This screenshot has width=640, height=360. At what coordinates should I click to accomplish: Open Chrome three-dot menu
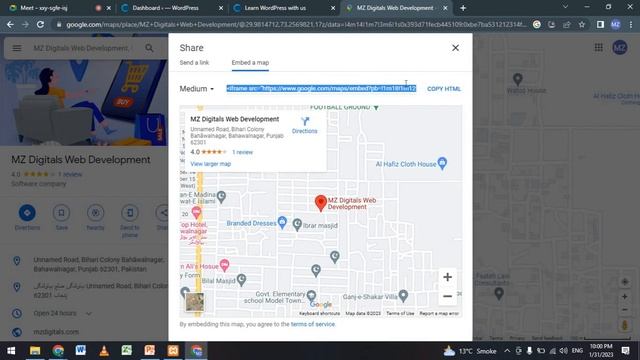click(631, 24)
